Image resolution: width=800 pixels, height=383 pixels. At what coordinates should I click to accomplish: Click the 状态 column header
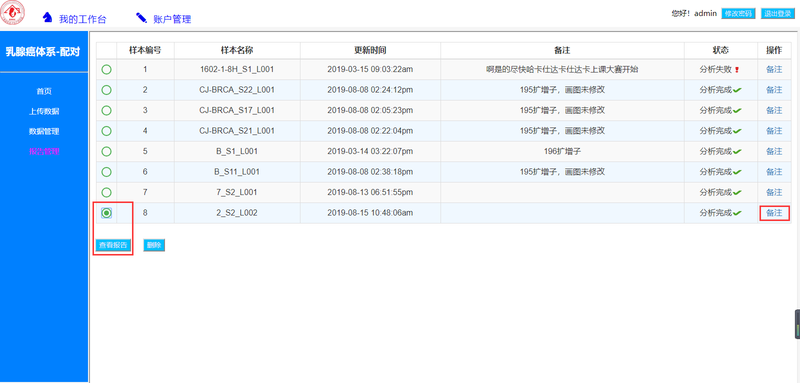(x=720, y=50)
